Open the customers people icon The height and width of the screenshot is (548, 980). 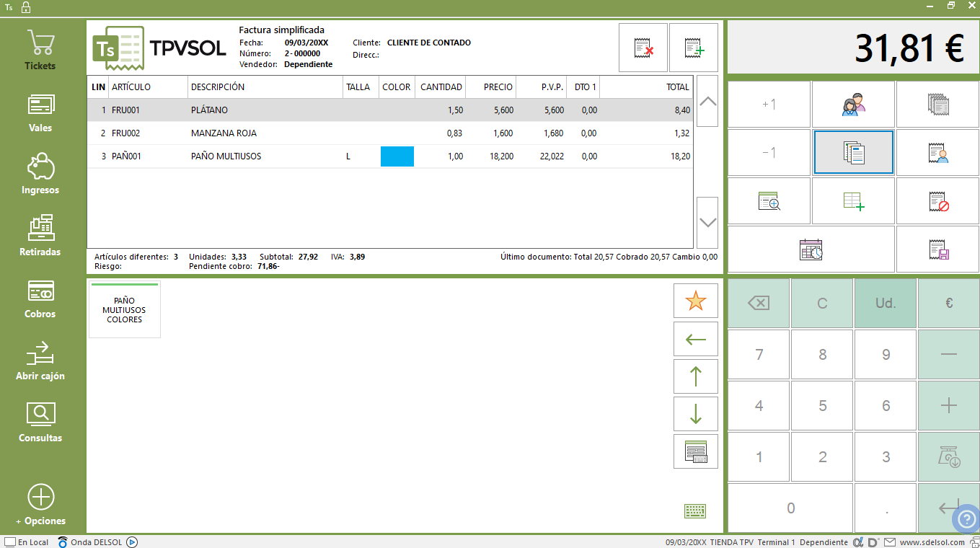tap(853, 105)
